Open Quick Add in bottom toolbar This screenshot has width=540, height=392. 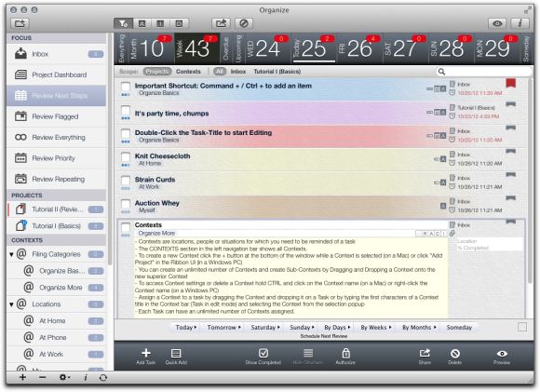[176, 357]
